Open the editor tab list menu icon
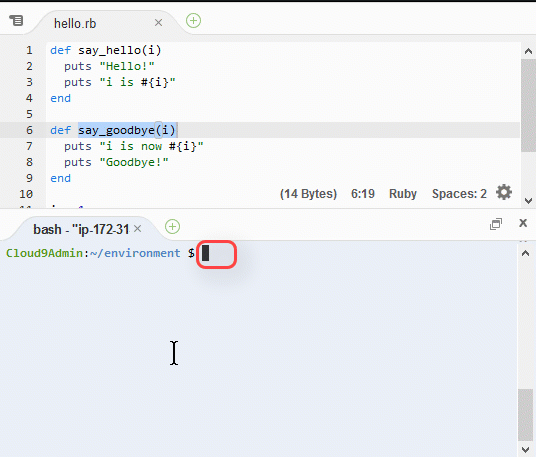The height and width of the screenshot is (457, 536). 16,21
